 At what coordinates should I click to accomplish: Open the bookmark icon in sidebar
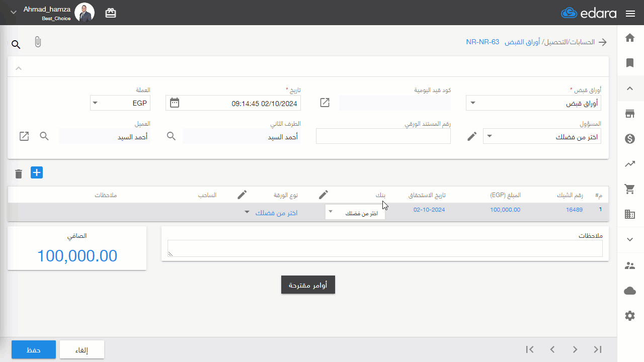[630, 63]
